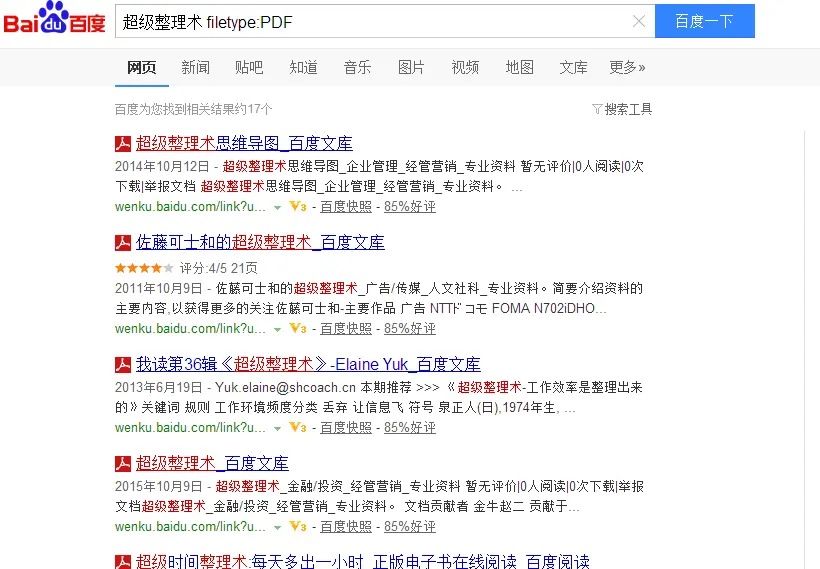The height and width of the screenshot is (569, 820).
Task: Click V3 badge under 思维导图 result
Action: [298, 207]
